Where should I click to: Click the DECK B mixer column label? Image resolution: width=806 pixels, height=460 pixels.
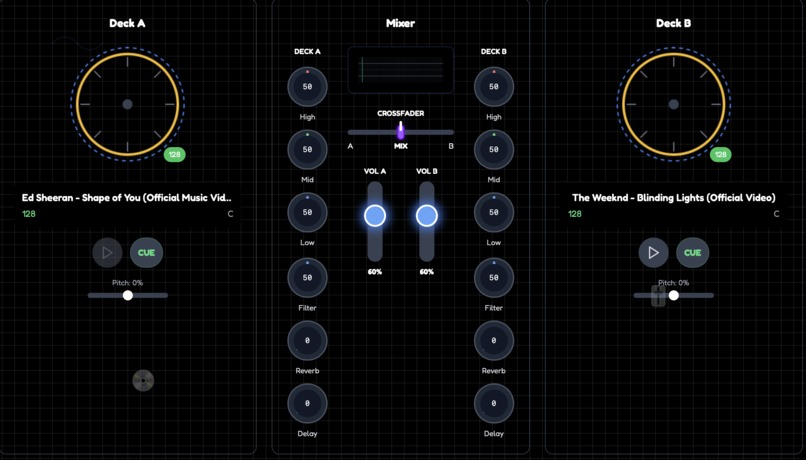point(493,51)
